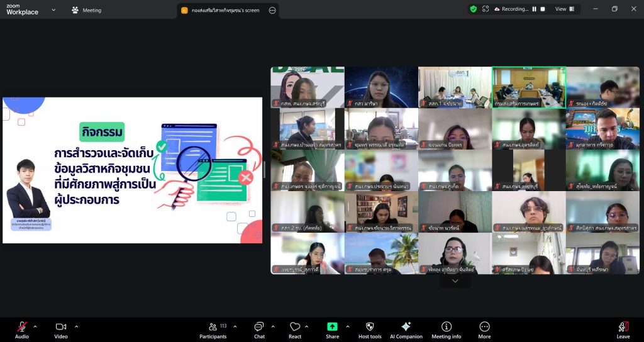
Task: Expand audio options arrow next to Audio
Action: (35, 326)
